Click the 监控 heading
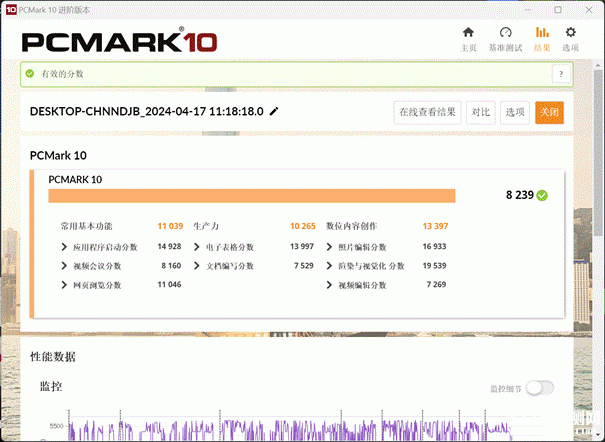 tap(51, 386)
